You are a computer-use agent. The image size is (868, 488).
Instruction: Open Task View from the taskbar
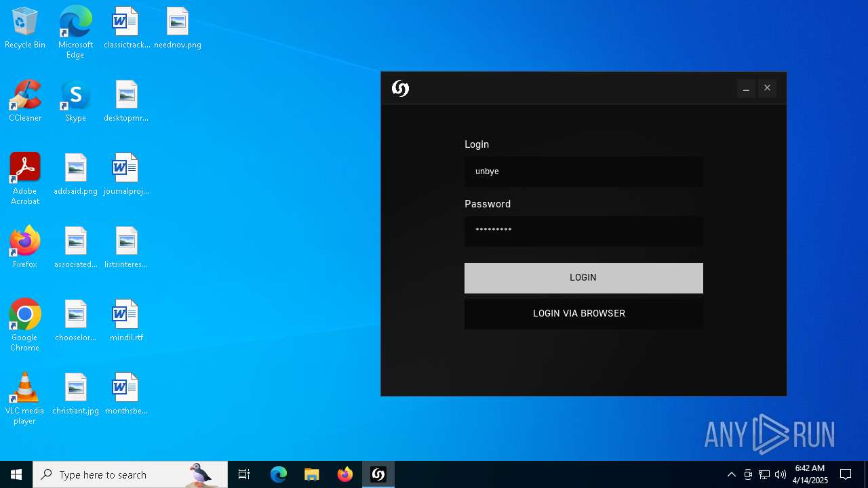pos(244,474)
